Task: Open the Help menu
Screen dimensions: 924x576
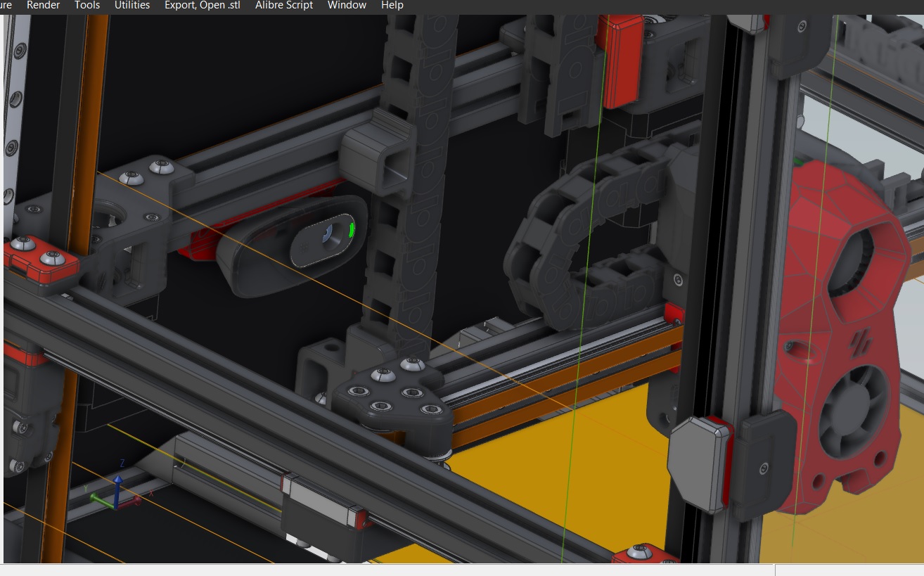Action: click(x=392, y=5)
